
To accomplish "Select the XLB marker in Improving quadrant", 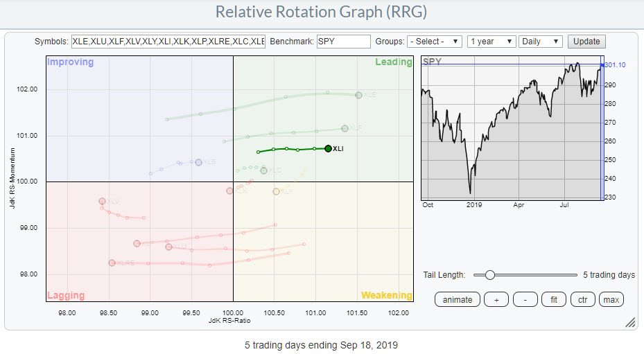I will 198,162.
